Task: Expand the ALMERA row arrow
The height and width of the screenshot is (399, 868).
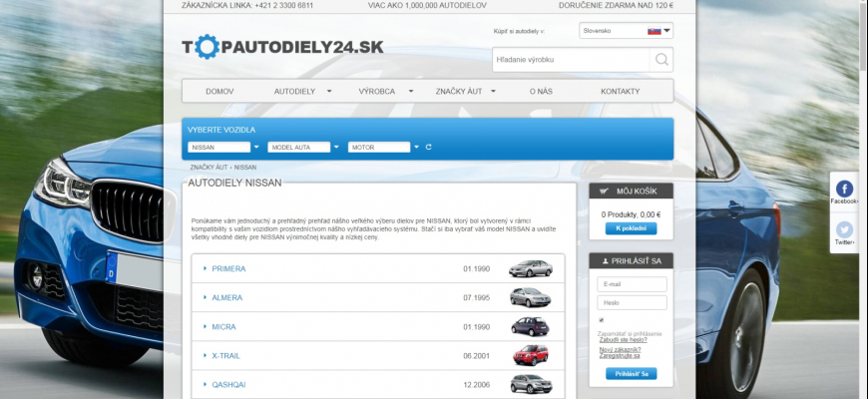Action: click(205, 297)
